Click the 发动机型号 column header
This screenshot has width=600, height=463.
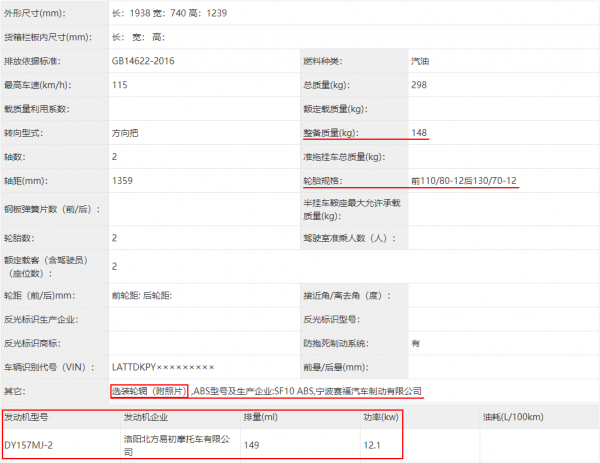pos(26,417)
